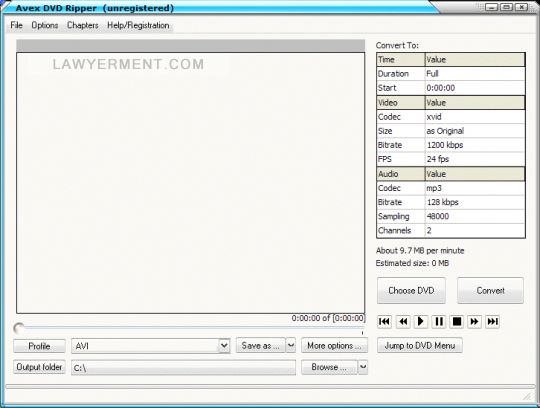The width and height of the screenshot is (540, 408).
Task: Skip to previous chapter button
Action: (x=384, y=322)
